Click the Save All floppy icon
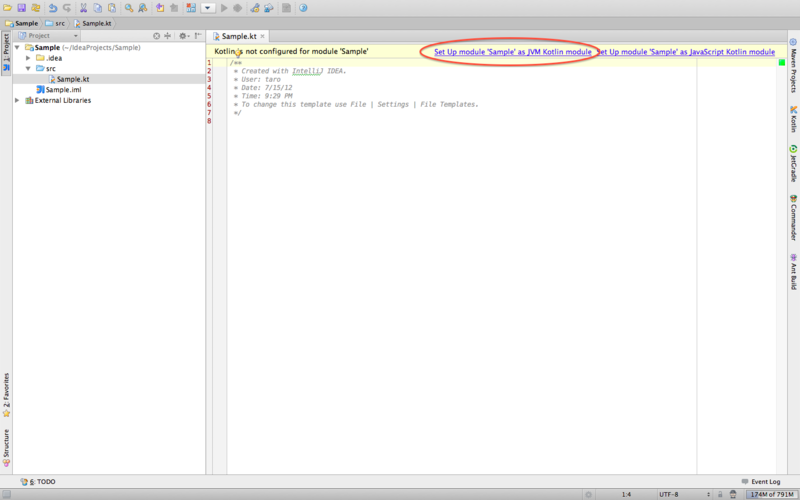 point(21,8)
